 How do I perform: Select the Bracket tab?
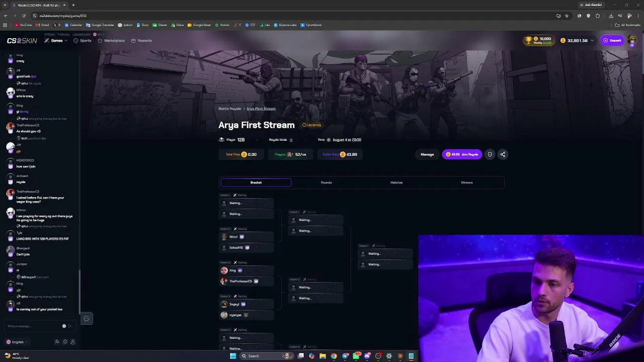tap(256, 183)
